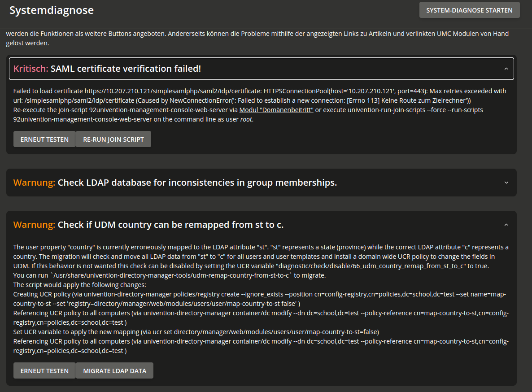
Task: Collapse the UDM country remap panel chevron
Action: pyautogui.click(x=506, y=225)
